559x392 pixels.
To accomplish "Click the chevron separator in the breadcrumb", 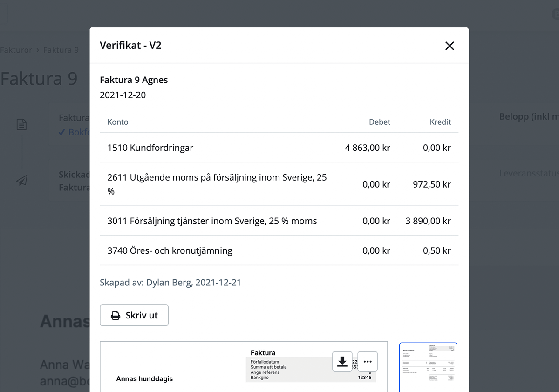I will [x=36, y=50].
